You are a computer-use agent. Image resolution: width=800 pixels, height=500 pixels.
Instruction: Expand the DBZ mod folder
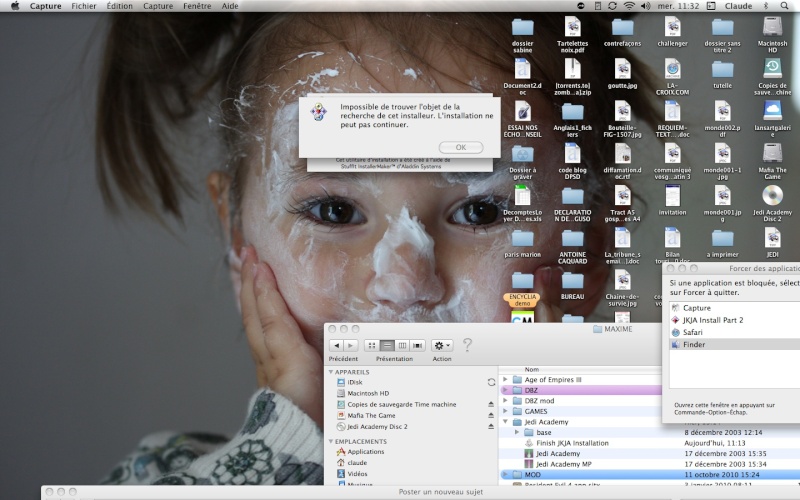click(x=505, y=401)
